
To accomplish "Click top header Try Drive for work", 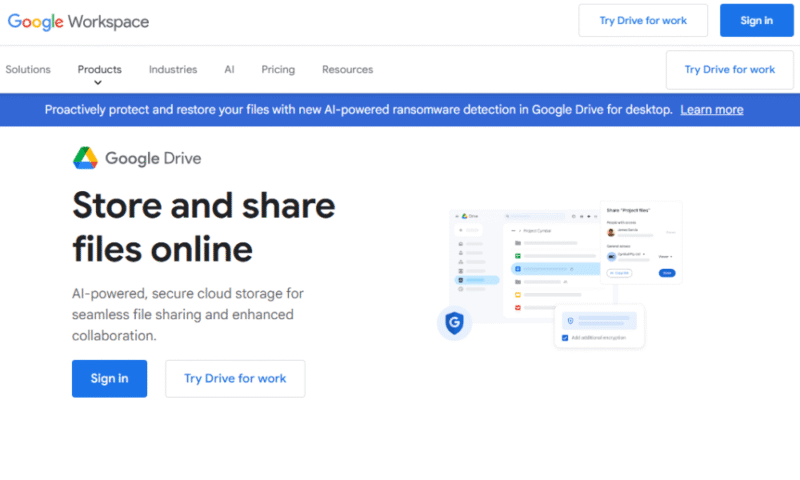I will click(x=643, y=20).
